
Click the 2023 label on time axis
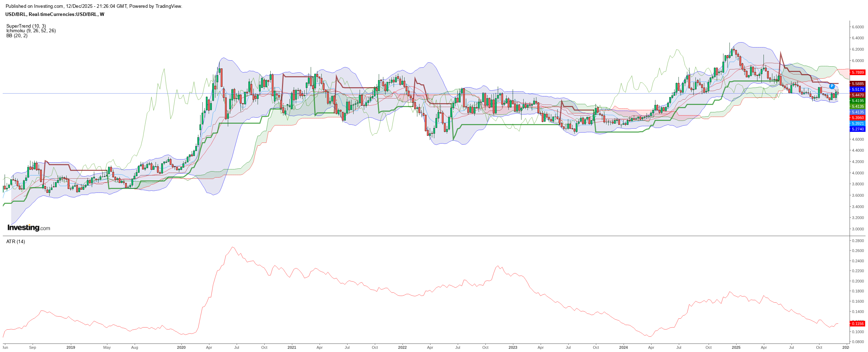[x=513, y=347]
